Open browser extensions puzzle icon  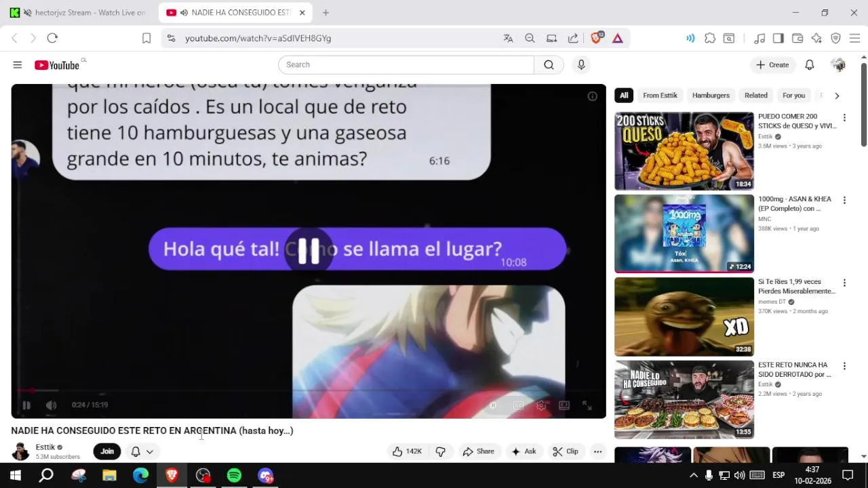(710, 38)
